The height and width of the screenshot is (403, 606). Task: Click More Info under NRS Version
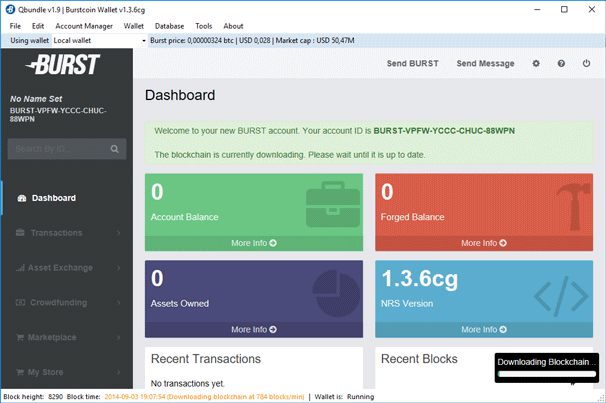(484, 330)
